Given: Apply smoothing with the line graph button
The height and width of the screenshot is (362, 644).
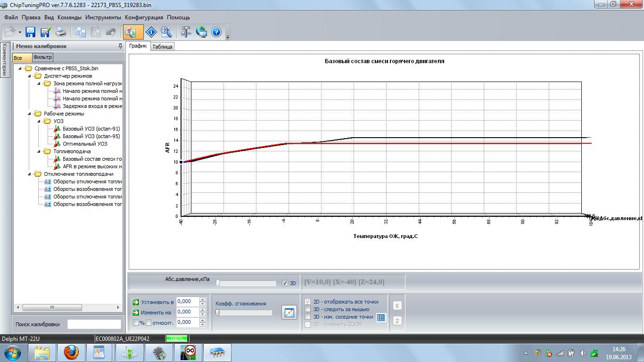Looking at the screenshot, I should (x=289, y=313).
